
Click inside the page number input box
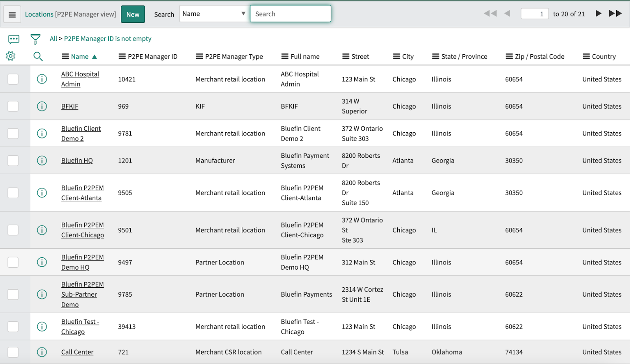[x=534, y=13]
